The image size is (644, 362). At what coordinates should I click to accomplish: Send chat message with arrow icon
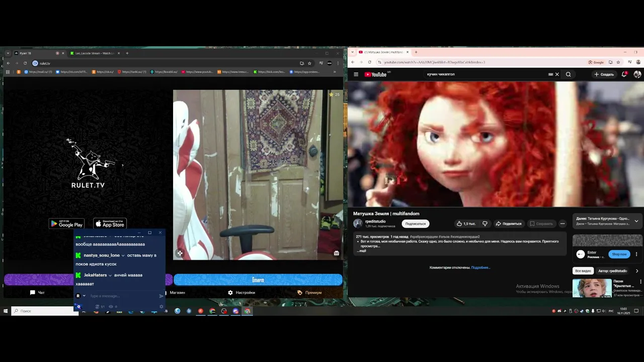click(x=161, y=296)
